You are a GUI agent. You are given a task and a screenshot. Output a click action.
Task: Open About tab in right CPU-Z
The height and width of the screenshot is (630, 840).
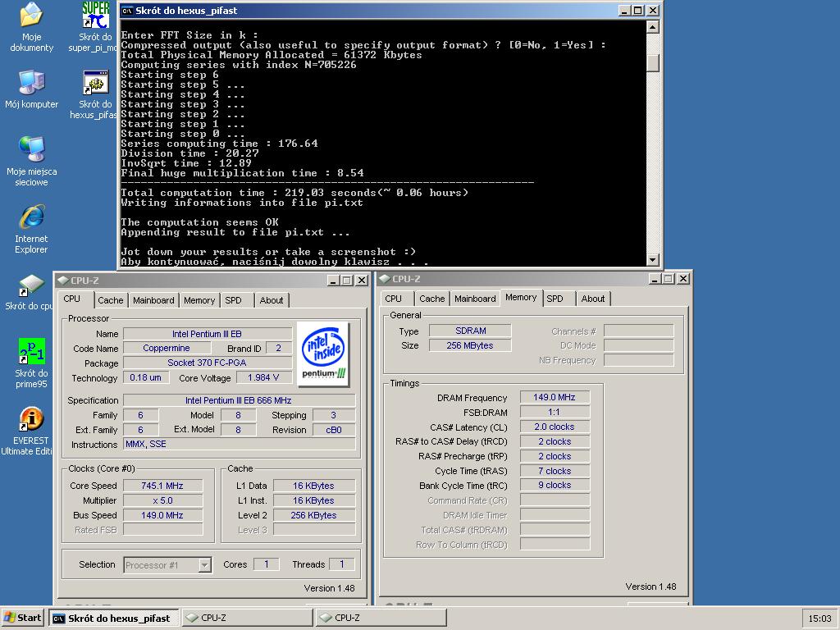click(x=593, y=299)
